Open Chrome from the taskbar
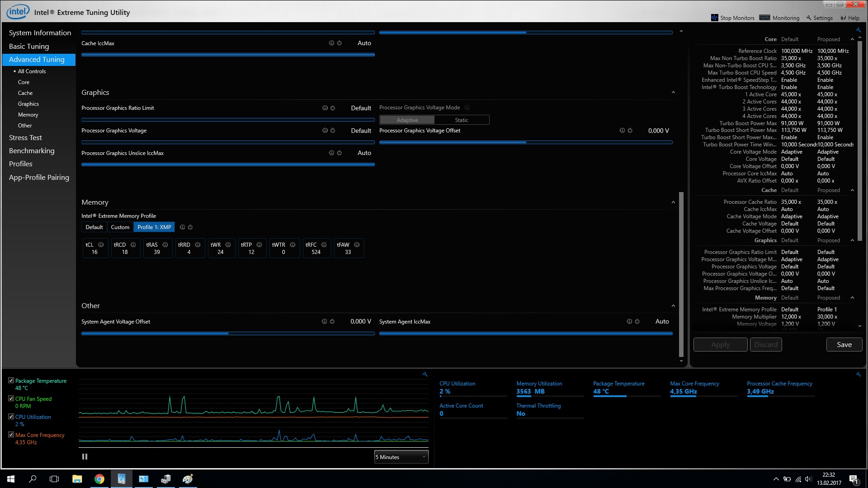The height and width of the screenshot is (488, 868). [x=99, y=479]
